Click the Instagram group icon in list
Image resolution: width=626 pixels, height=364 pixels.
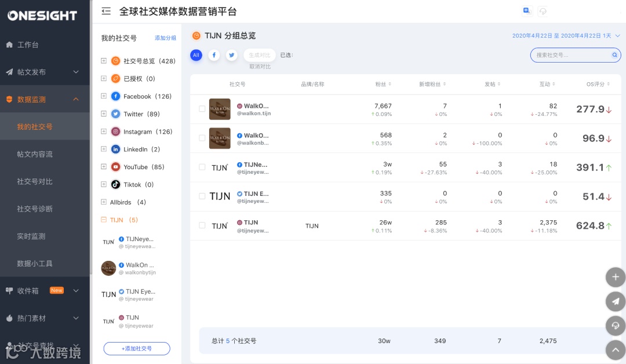pos(115,132)
